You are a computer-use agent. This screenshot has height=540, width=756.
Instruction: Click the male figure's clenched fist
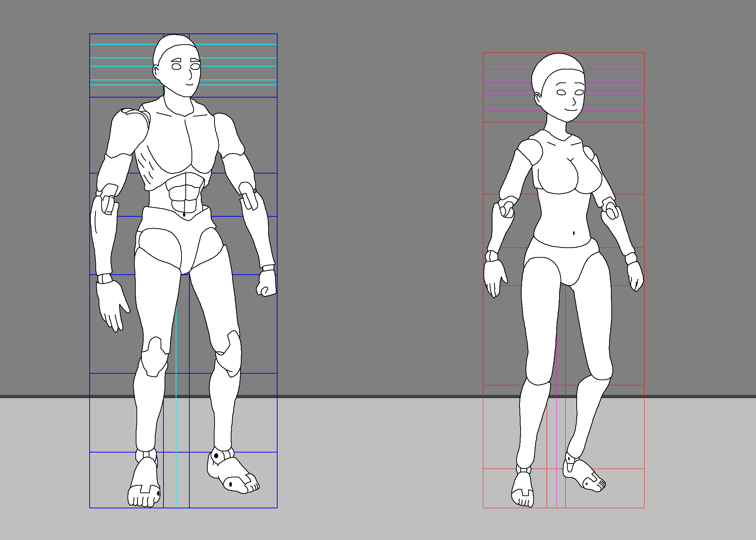266,283
